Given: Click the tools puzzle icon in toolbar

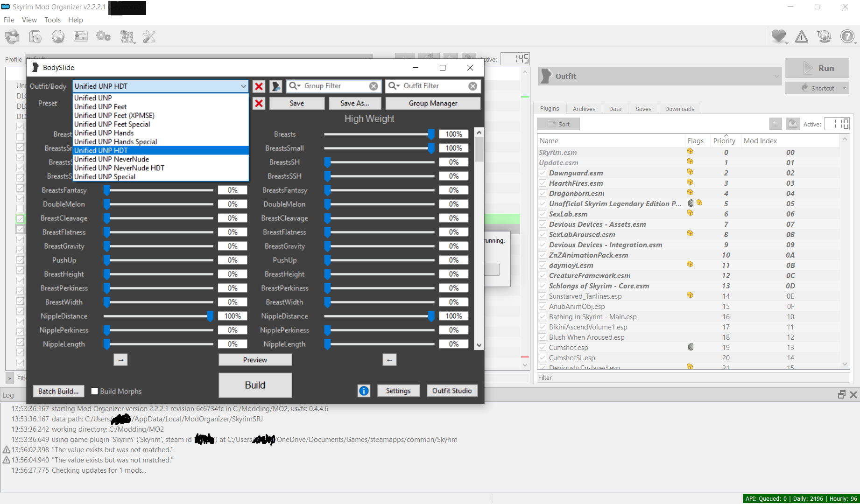Looking at the screenshot, I should tap(127, 36).
